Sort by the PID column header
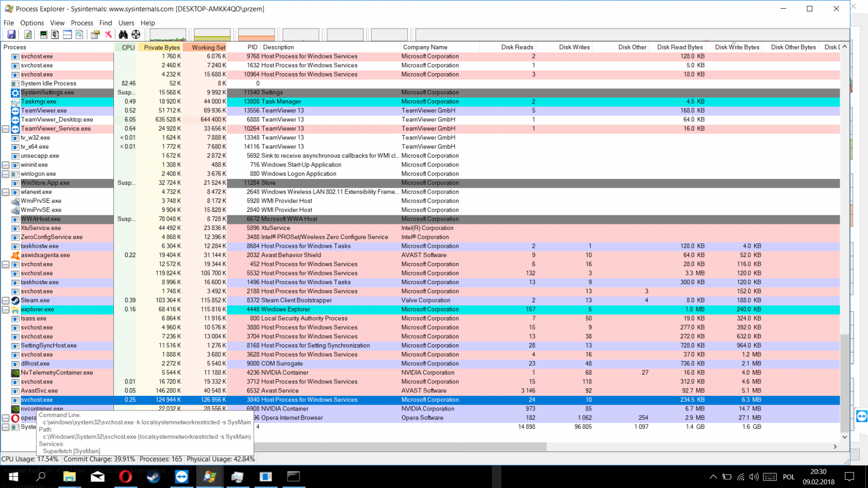868x488 pixels. [x=244, y=47]
